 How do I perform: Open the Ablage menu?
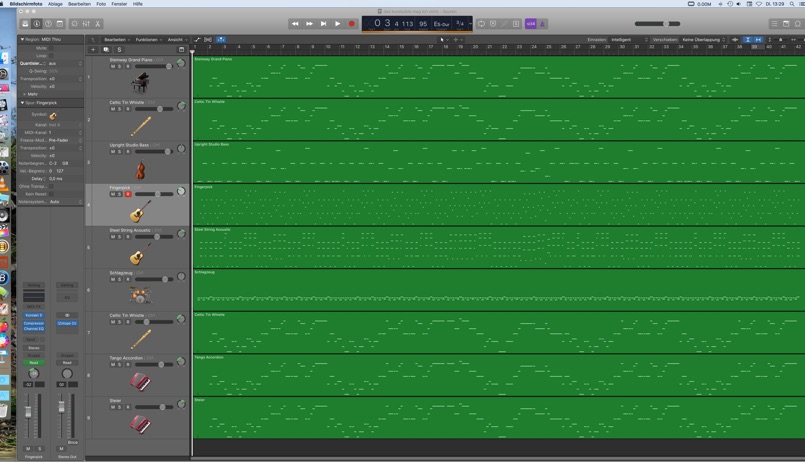point(55,4)
